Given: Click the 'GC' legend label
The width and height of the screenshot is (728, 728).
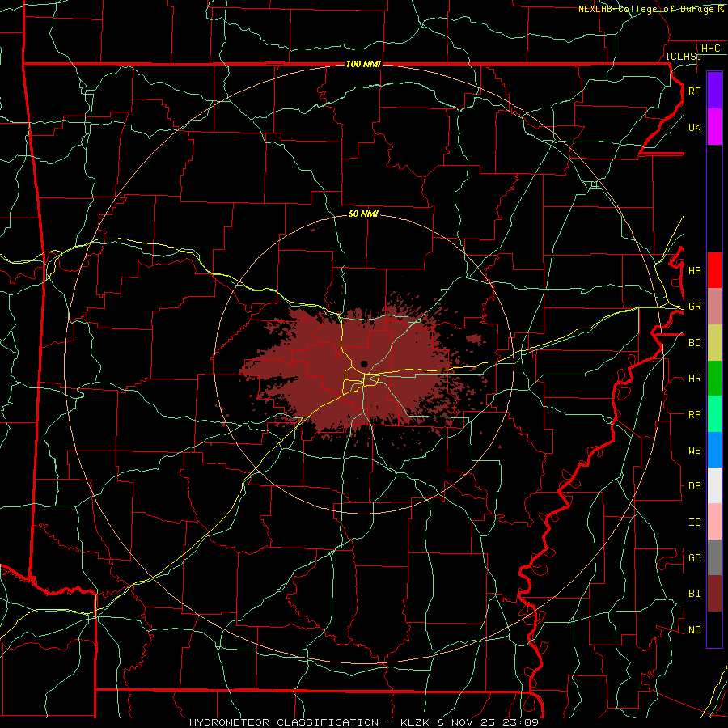Looking at the screenshot, I should click(x=695, y=558).
